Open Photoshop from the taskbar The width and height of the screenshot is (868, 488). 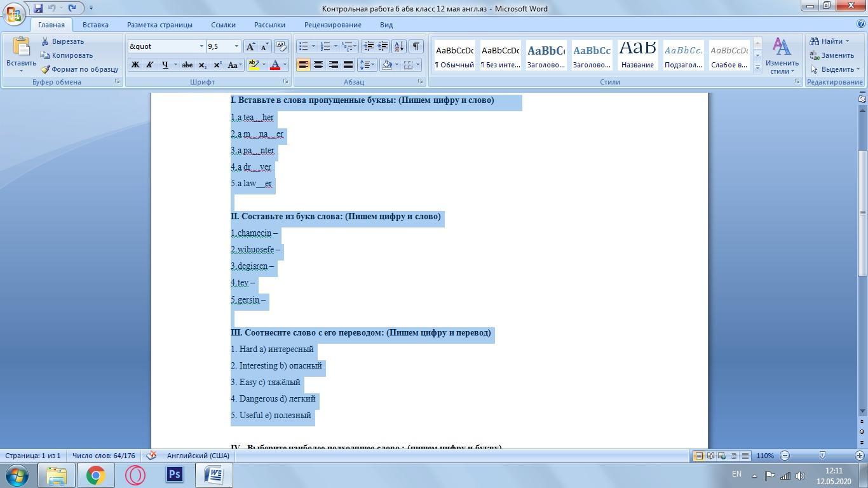[174, 475]
